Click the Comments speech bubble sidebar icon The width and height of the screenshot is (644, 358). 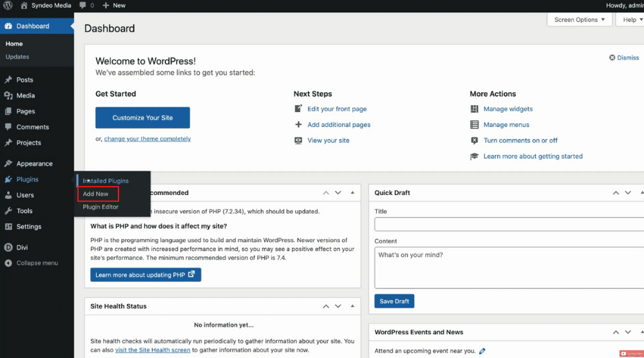click(x=8, y=127)
